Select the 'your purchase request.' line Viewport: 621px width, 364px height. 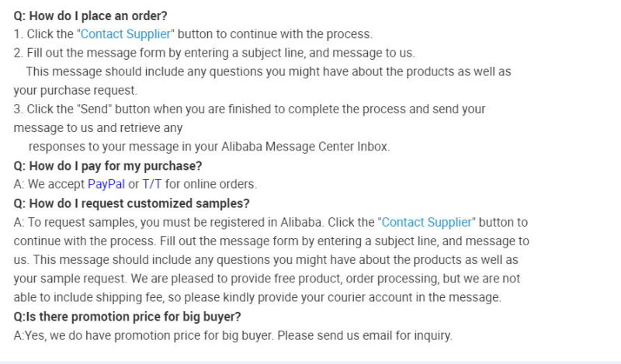point(75,90)
